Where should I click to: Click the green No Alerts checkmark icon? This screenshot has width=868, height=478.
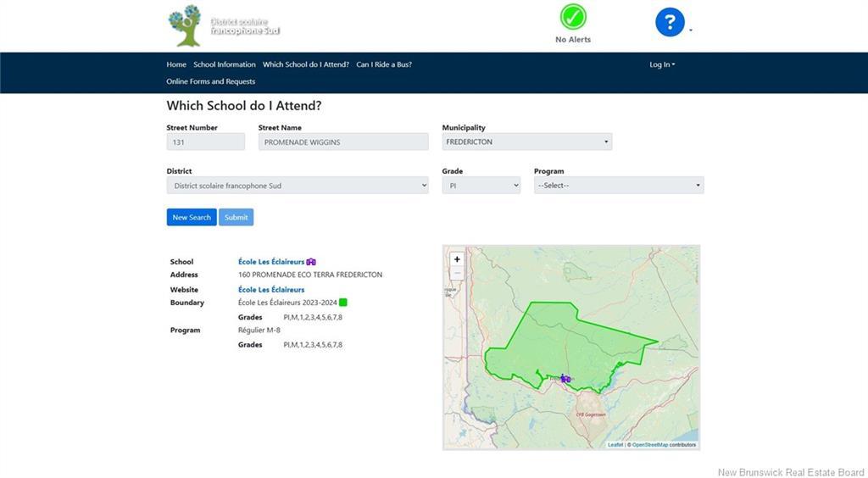[x=573, y=17]
